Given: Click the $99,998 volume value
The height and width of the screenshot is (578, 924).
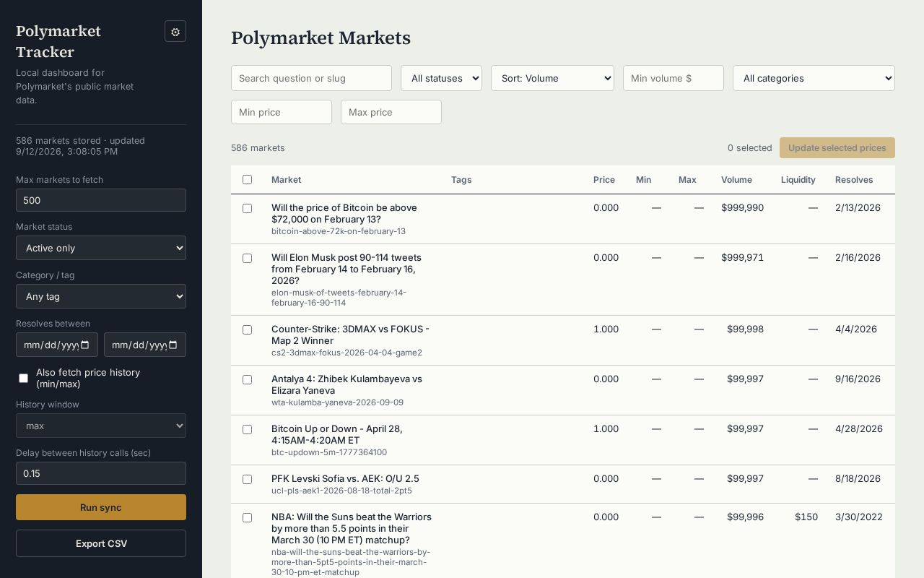Looking at the screenshot, I should point(745,329).
